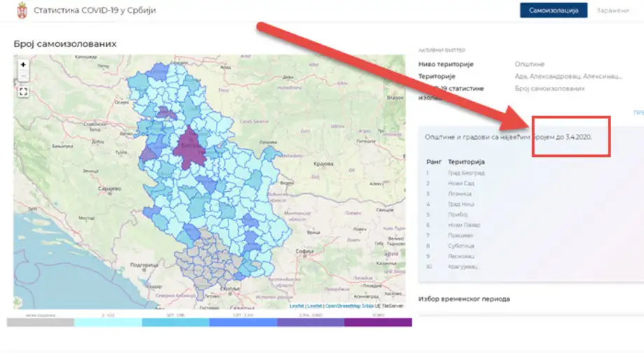Click the violet legend swatch
Image resolution: width=644 pixels, height=364 pixels.
[310, 323]
